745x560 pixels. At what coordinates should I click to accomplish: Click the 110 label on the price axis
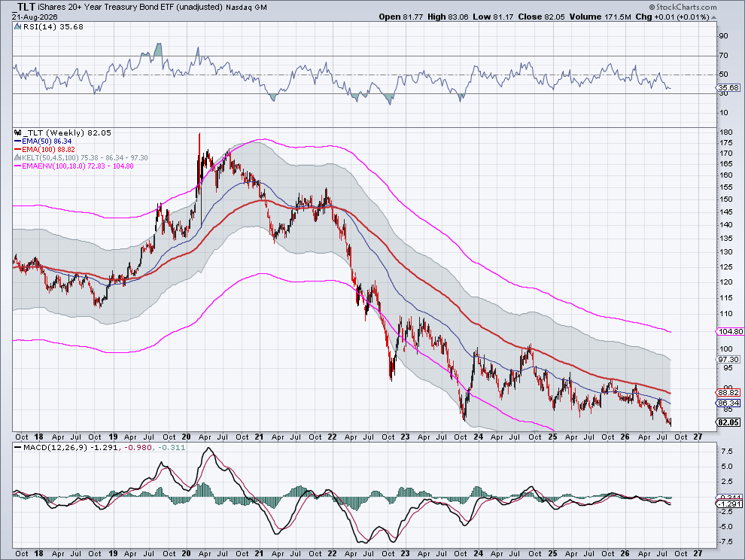point(725,314)
